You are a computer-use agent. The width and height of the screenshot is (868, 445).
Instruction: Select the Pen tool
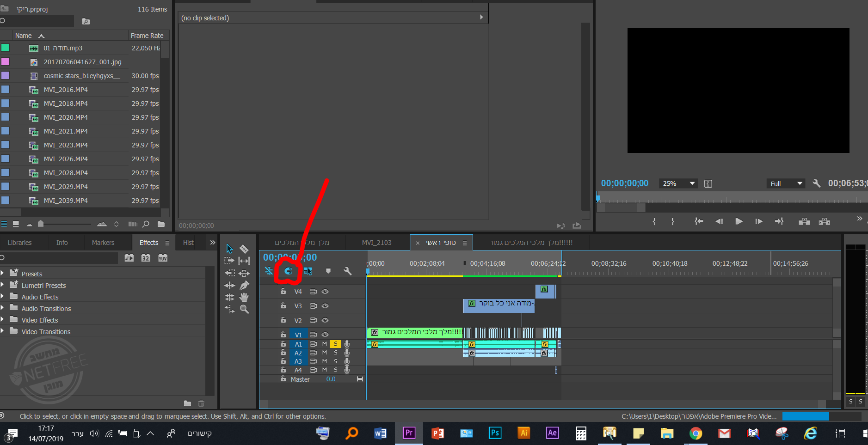coord(244,285)
